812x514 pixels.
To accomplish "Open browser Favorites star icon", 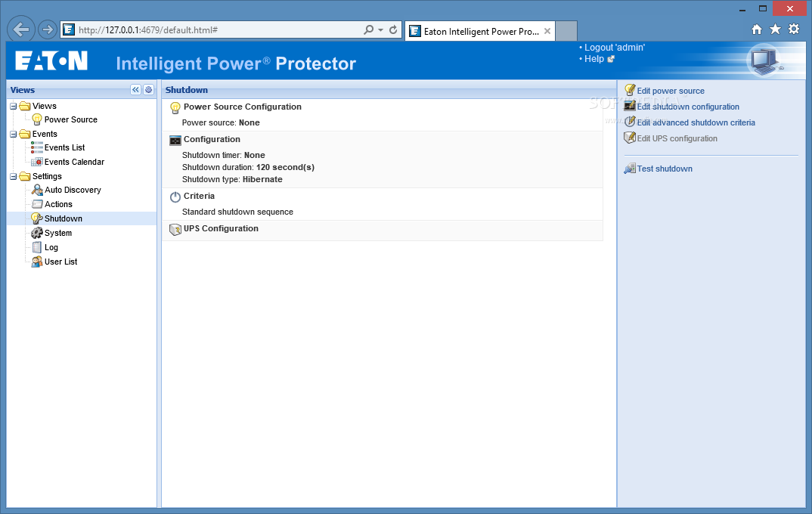I will point(775,29).
